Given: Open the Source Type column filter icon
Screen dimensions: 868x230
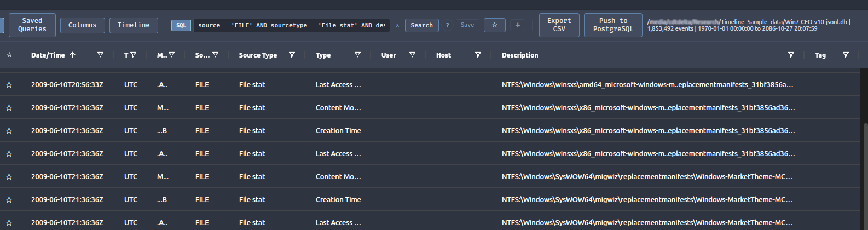Looking at the screenshot, I should pos(292,55).
